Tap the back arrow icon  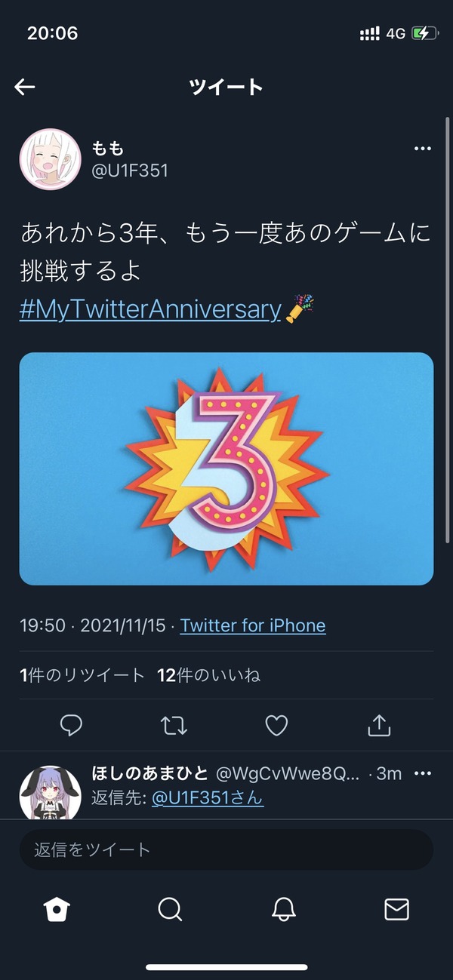click(x=25, y=88)
